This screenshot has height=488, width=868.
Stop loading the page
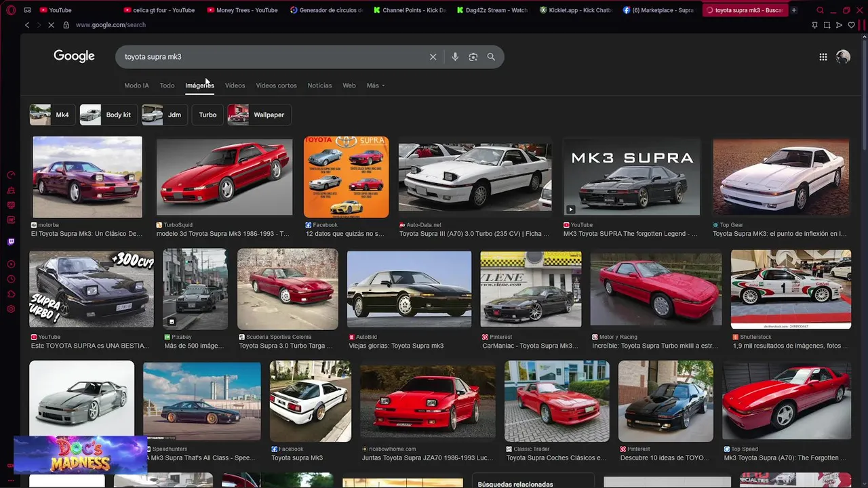click(52, 25)
